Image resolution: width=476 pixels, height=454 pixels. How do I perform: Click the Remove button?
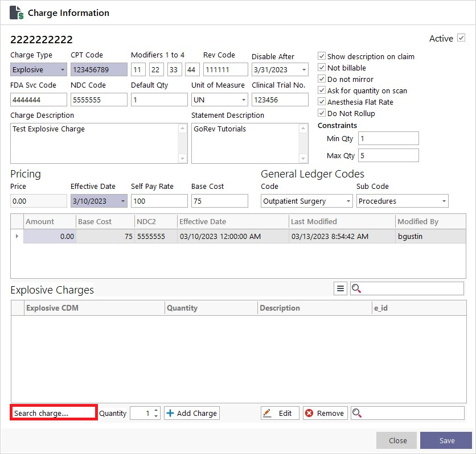pos(325,413)
